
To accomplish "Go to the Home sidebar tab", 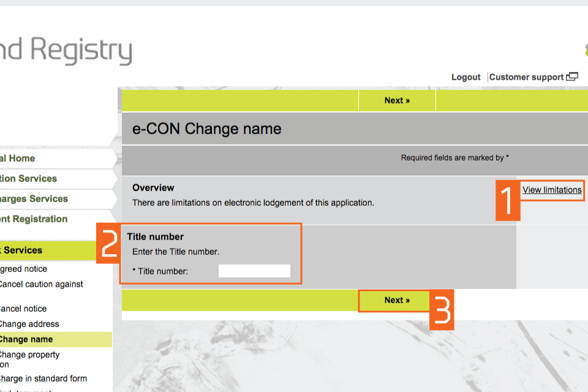I will click(x=18, y=159).
